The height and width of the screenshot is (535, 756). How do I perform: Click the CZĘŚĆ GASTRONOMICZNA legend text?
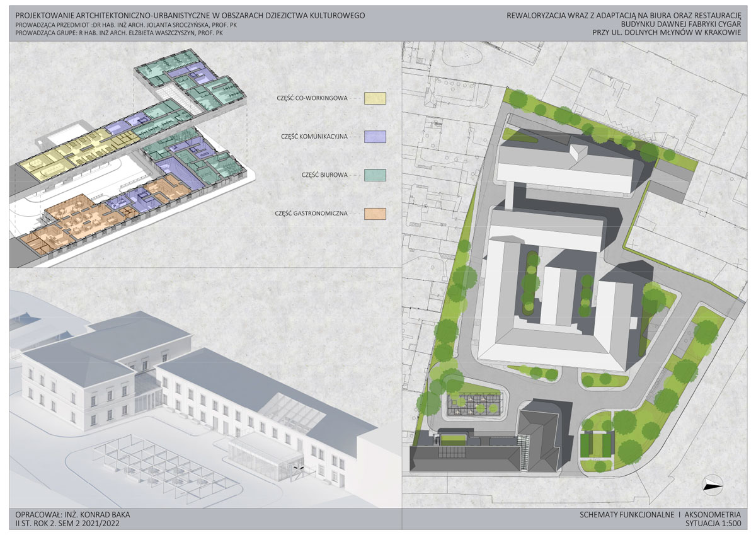pyautogui.click(x=311, y=214)
